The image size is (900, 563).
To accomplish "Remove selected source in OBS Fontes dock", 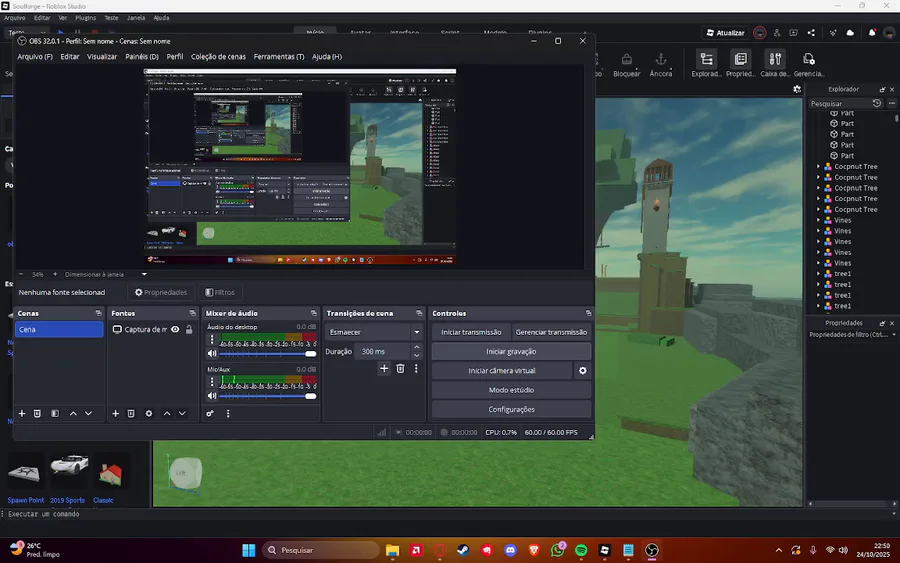I will click(131, 413).
